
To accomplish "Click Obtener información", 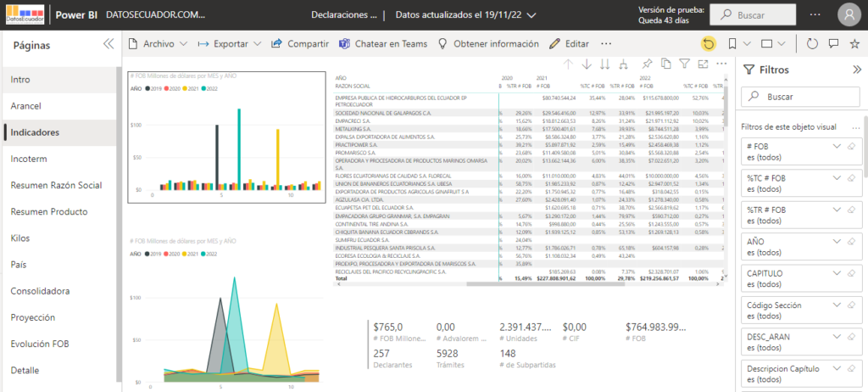I will 487,44.
